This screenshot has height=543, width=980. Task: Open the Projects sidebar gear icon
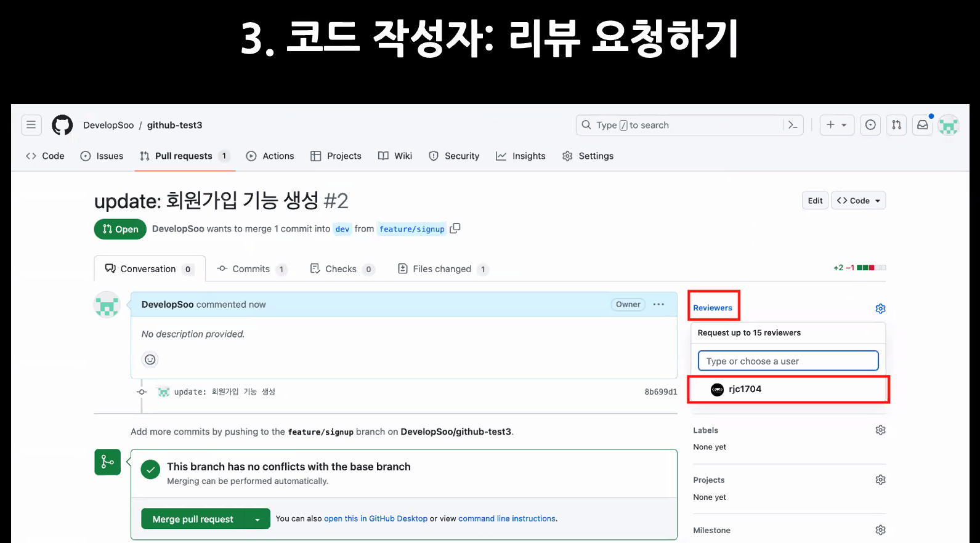click(880, 480)
